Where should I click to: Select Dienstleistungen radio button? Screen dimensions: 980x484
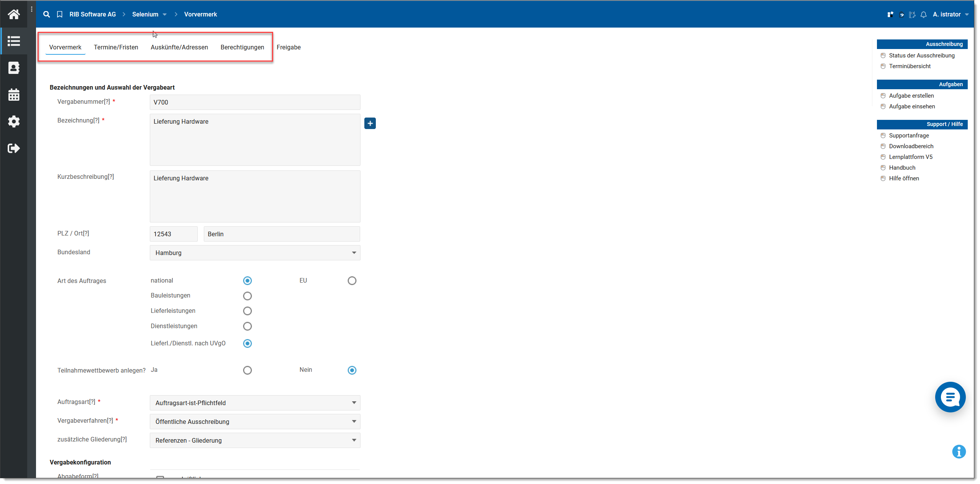[x=247, y=326]
